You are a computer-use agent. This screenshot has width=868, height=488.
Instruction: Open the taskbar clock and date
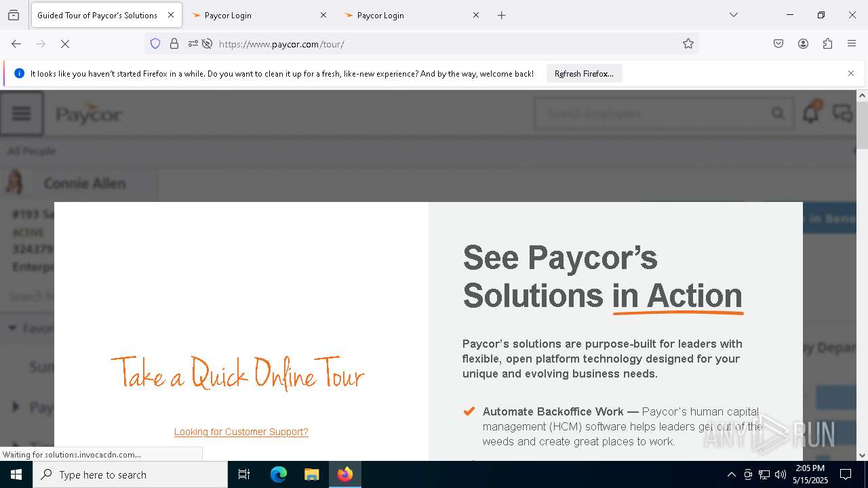(810, 474)
